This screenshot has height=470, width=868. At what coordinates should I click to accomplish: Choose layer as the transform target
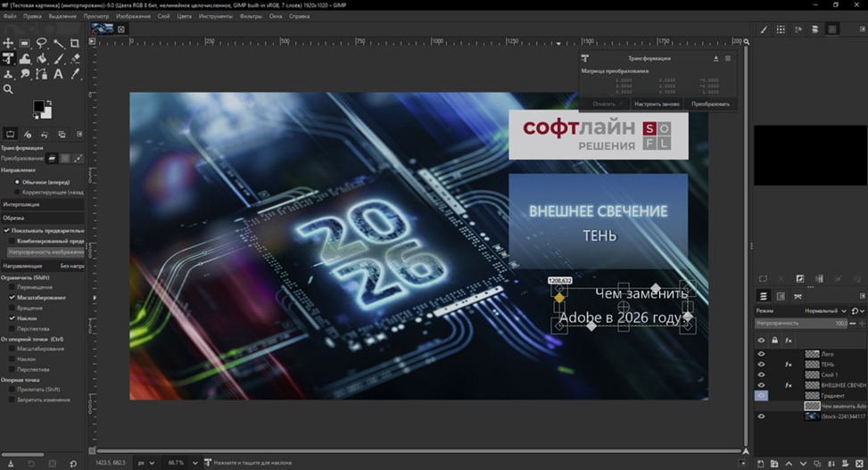pos(52,159)
